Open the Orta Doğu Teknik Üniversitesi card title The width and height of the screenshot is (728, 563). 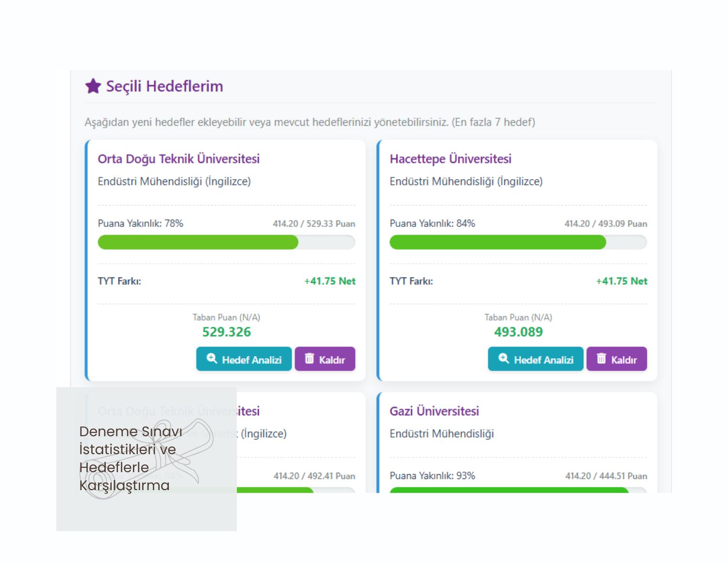(179, 159)
